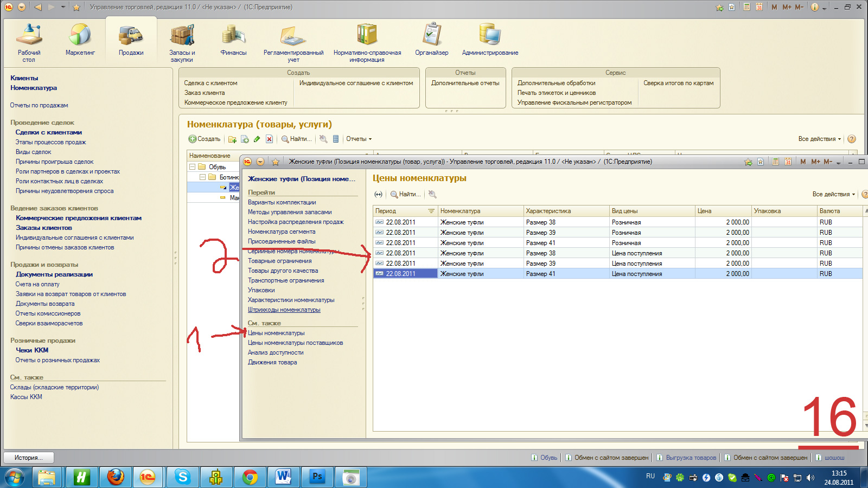Open Штрихкоды номенклатуры link
This screenshot has height=488, width=868.
click(284, 310)
